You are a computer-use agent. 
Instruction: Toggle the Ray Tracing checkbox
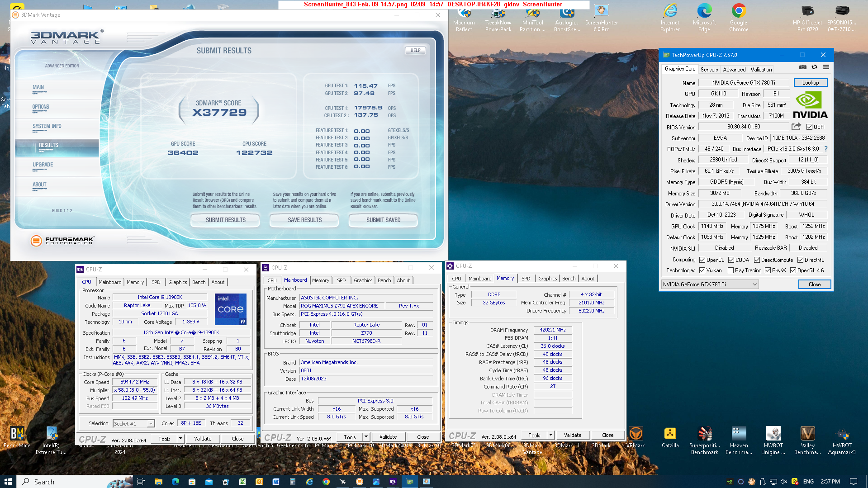730,270
